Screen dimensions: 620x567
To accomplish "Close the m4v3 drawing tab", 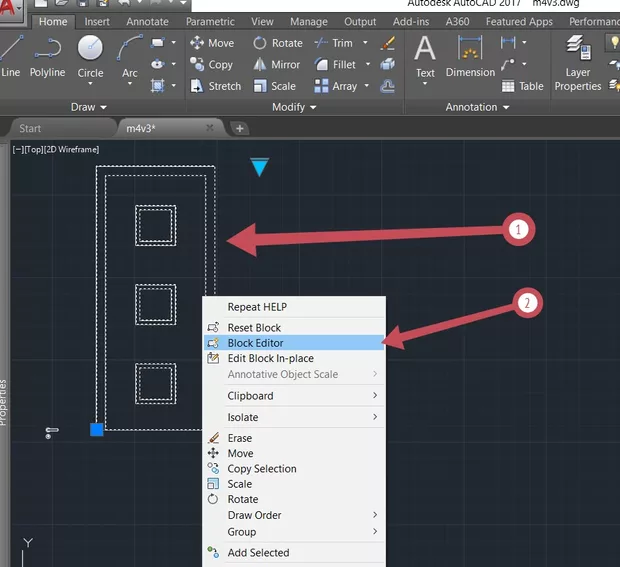I will pyautogui.click(x=209, y=128).
